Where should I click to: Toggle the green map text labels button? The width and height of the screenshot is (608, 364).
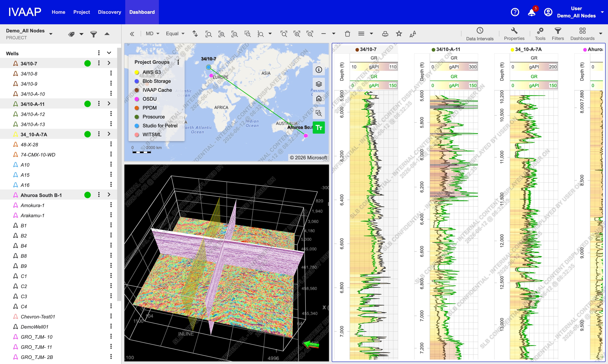click(x=319, y=128)
